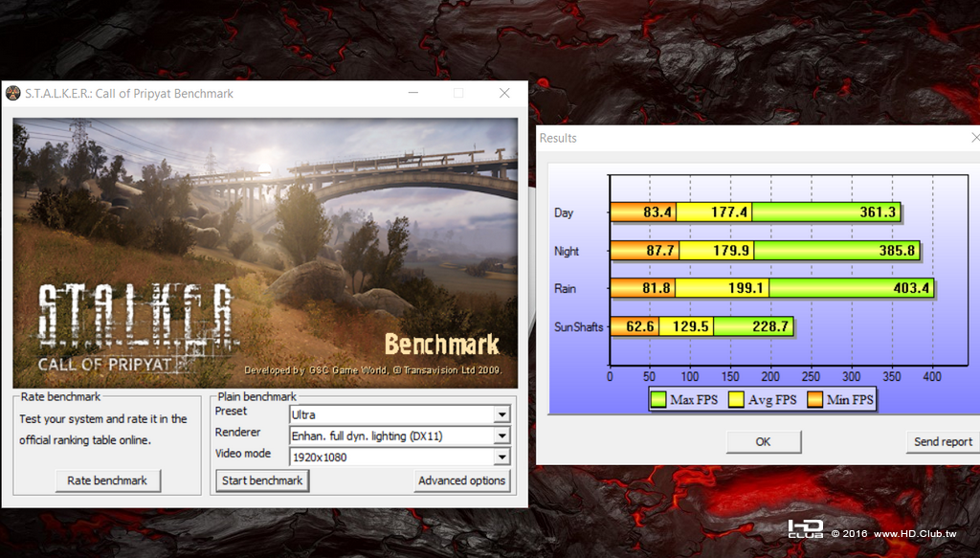Click the Night avg FPS bar 179.9
Image resolution: width=980 pixels, height=558 pixels.
tap(716, 251)
